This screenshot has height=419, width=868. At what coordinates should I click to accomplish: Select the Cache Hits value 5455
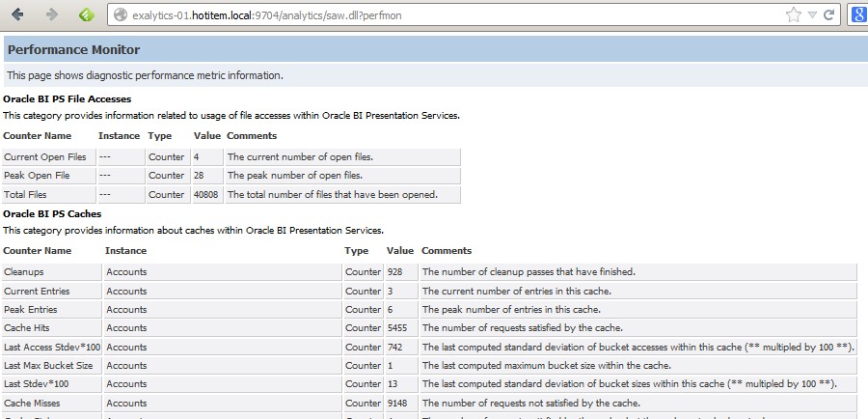click(x=400, y=328)
